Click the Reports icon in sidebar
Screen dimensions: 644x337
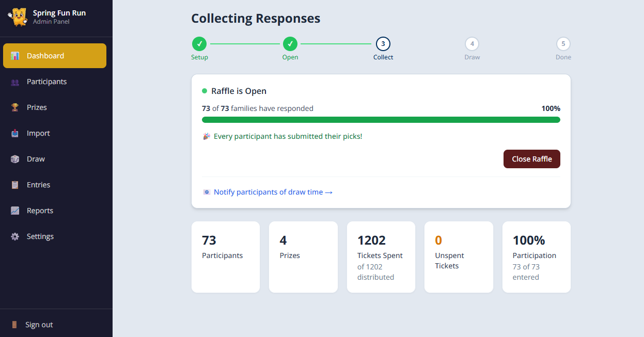click(x=14, y=210)
